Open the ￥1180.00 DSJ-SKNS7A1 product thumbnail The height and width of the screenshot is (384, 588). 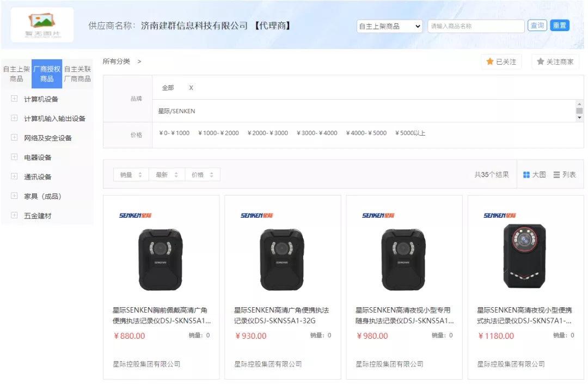point(524,256)
